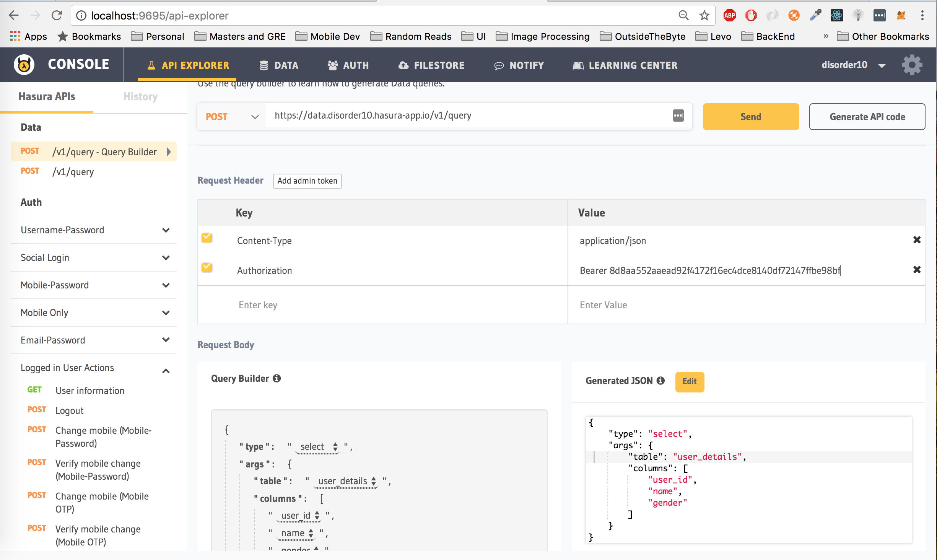Click Generate API code button
The height and width of the screenshot is (560, 937).
(867, 117)
